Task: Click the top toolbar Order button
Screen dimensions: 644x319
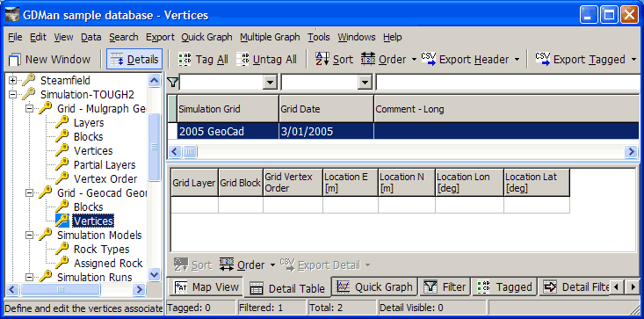Action: 383,60
